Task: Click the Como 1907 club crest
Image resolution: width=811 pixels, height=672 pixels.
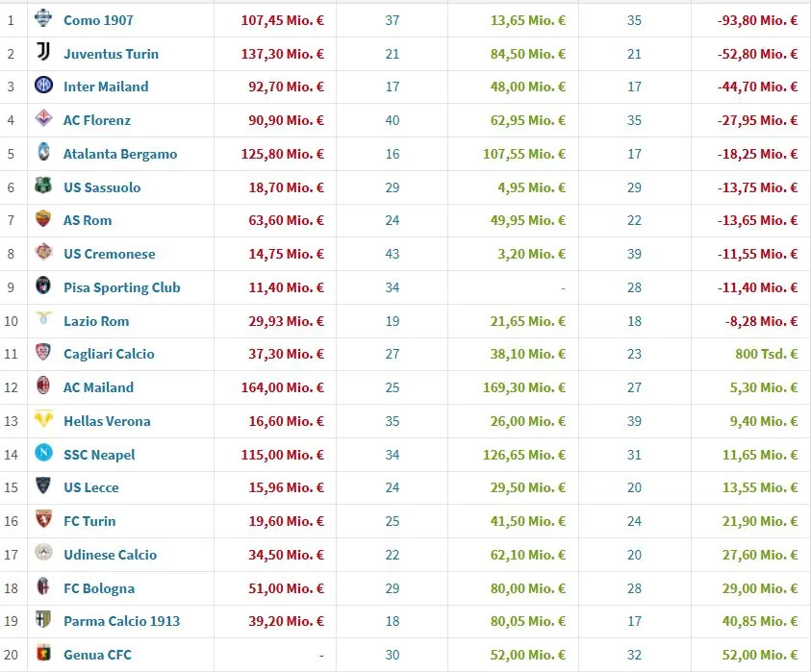Action: [43, 18]
